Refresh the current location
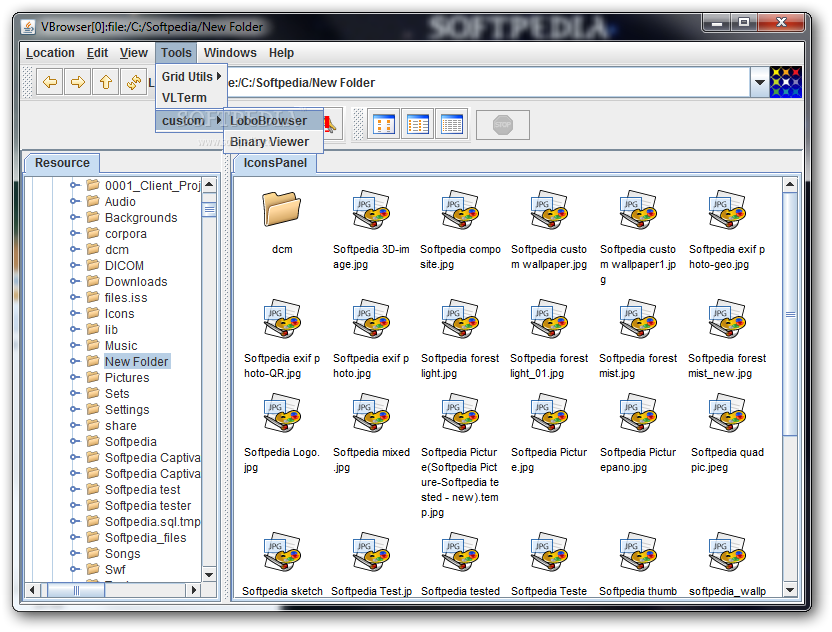 point(133,82)
